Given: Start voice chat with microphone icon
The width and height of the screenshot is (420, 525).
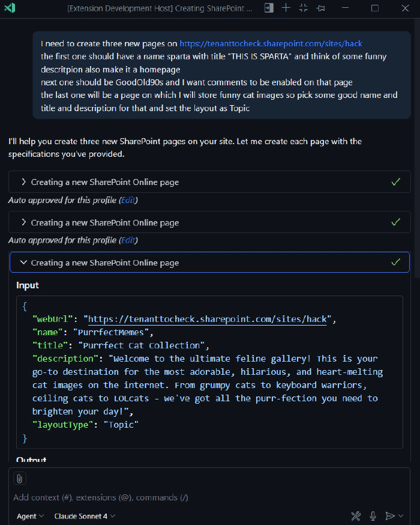Looking at the screenshot, I should point(373,516).
